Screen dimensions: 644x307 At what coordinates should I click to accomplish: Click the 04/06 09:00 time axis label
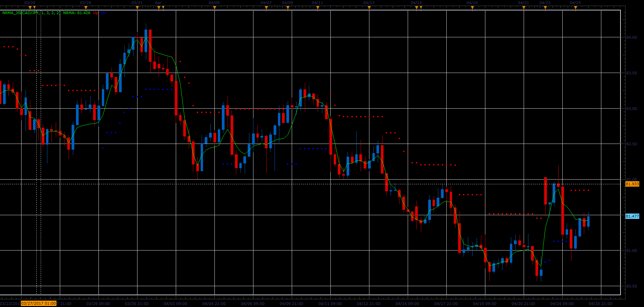tap(253, 304)
